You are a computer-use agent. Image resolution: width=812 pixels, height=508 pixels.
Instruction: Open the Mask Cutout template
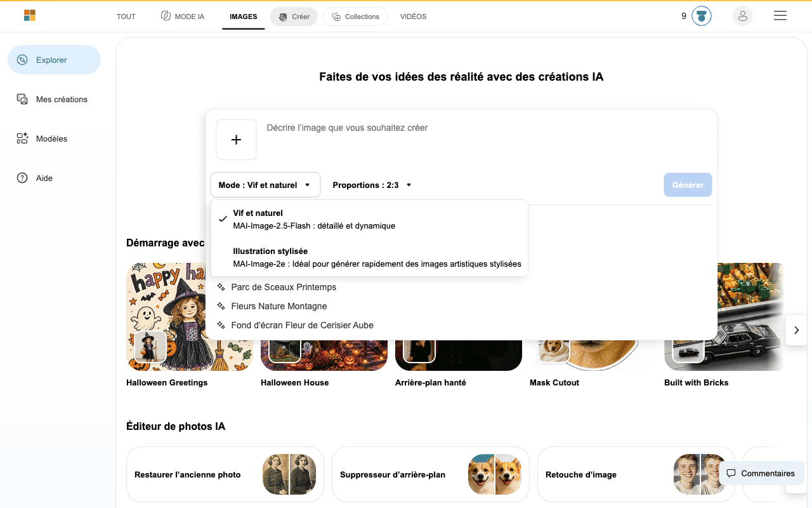[593, 356]
